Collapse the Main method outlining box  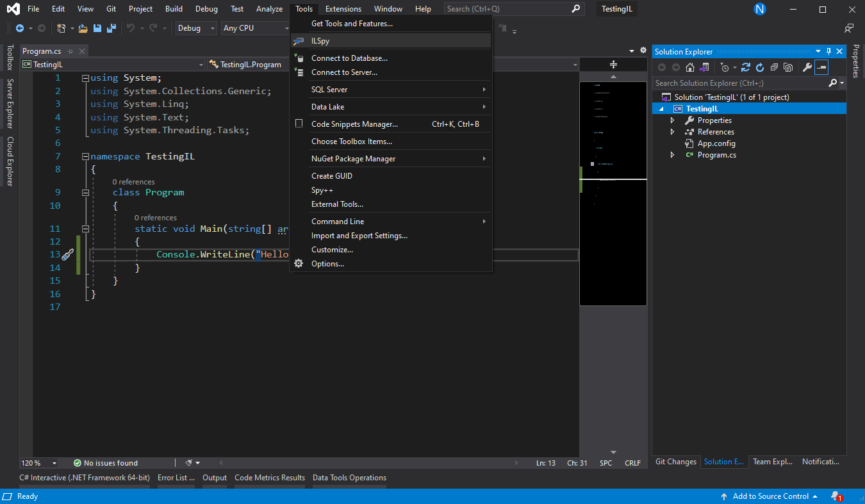(x=86, y=229)
